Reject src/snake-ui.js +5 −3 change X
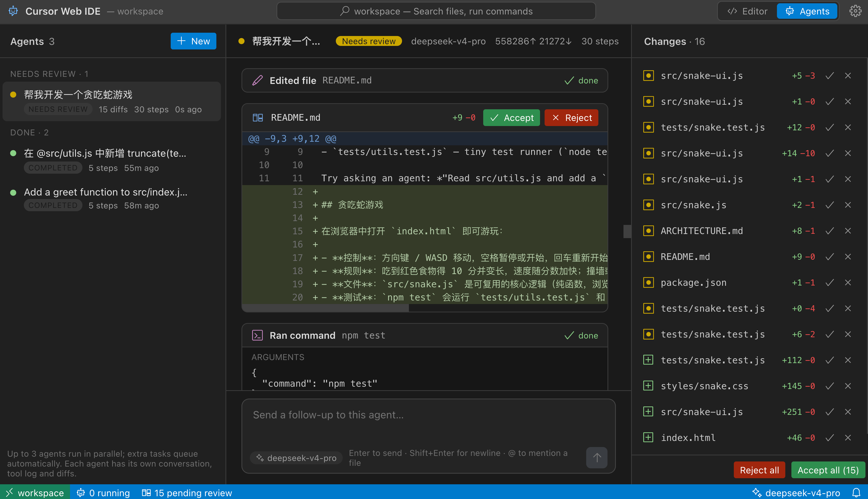This screenshot has width=868, height=499. [848, 75]
